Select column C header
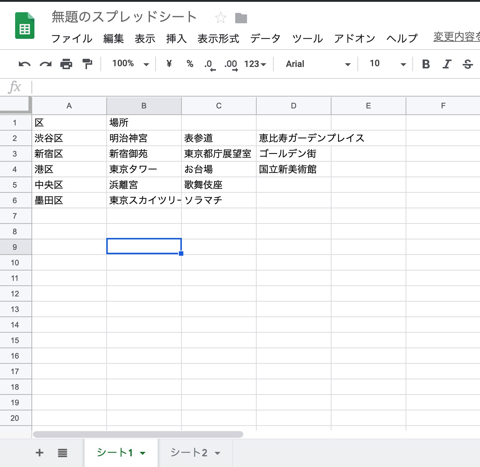480x467 pixels. [x=219, y=106]
